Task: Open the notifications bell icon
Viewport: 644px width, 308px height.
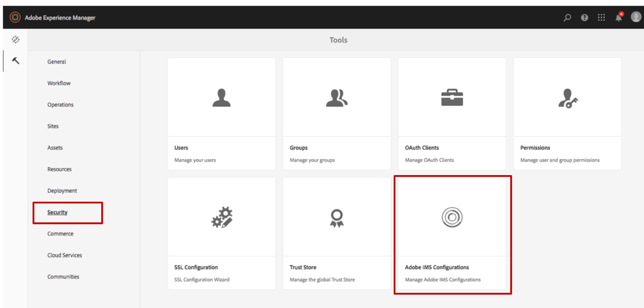Action: (x=619, y=17)
